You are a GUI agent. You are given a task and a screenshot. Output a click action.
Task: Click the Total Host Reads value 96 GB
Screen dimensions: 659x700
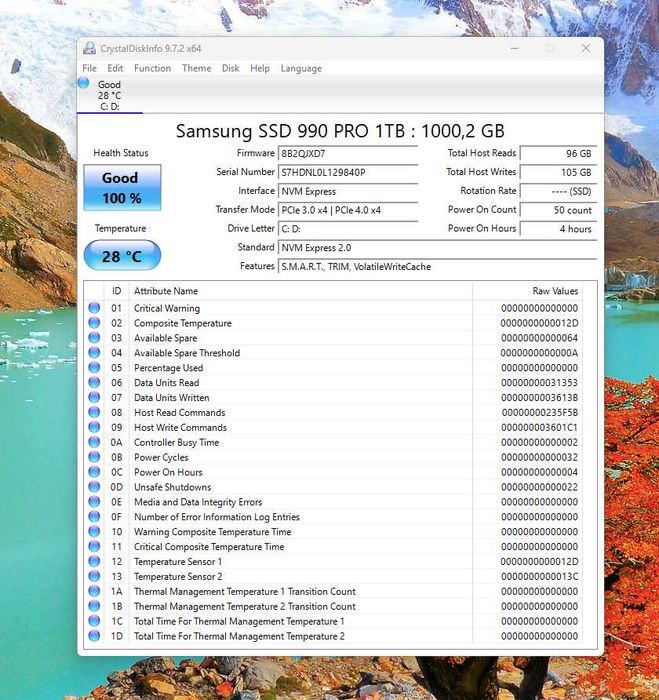pos(559,153)
